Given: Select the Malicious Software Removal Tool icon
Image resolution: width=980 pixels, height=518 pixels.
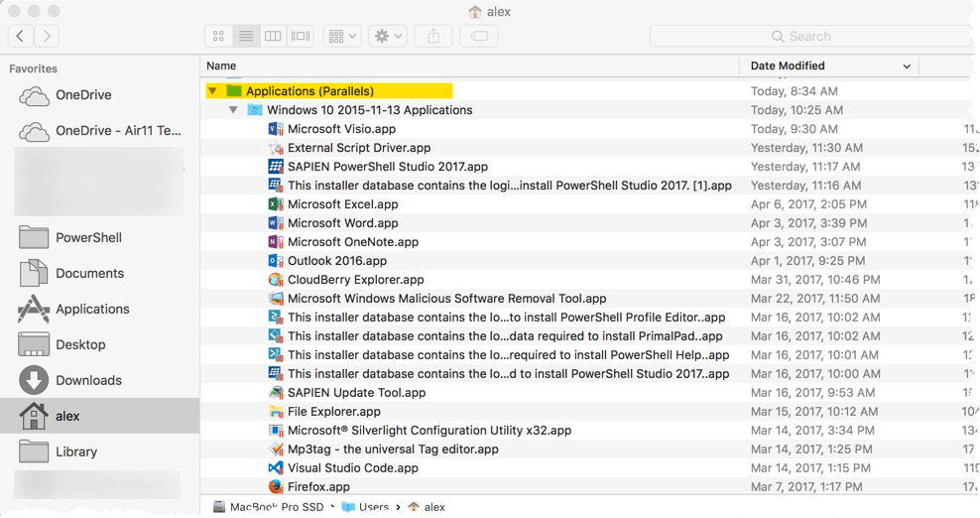Looking at the screenshot, I should pos(275,299).
